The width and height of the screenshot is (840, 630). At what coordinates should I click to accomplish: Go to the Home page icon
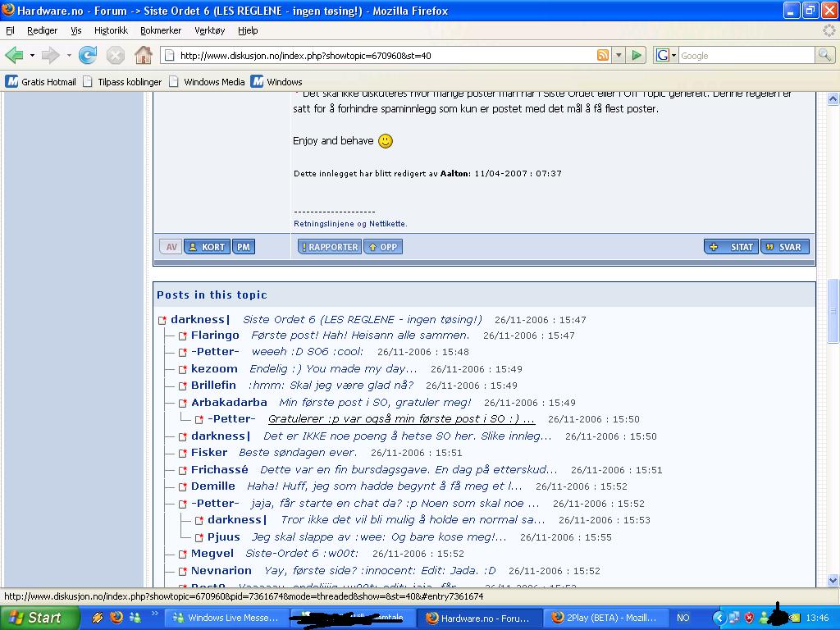[143, 55]
